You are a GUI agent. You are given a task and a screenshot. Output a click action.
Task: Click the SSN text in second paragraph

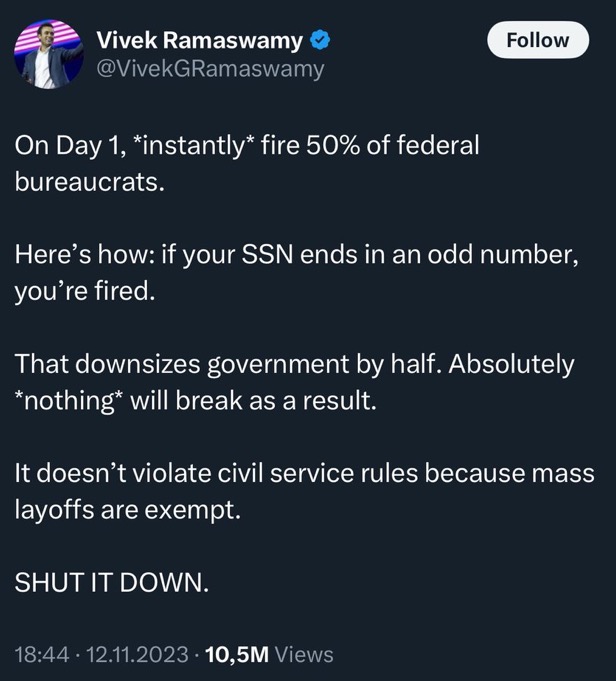[x=267, y=254]
